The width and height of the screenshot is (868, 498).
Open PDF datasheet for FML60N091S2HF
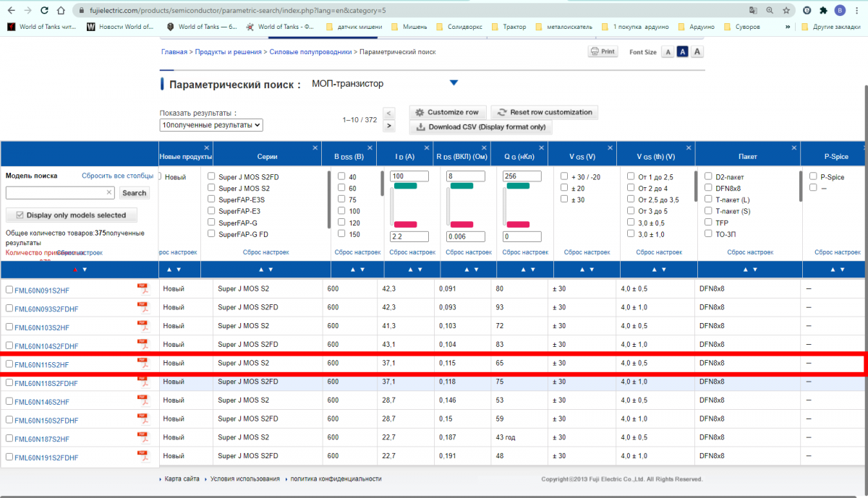(142, 288)
